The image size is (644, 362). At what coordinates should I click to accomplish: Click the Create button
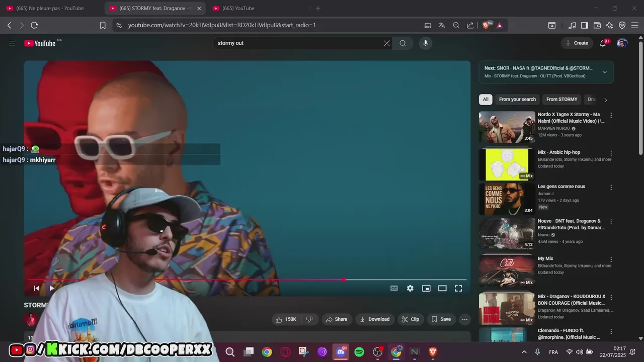point(577,43)
